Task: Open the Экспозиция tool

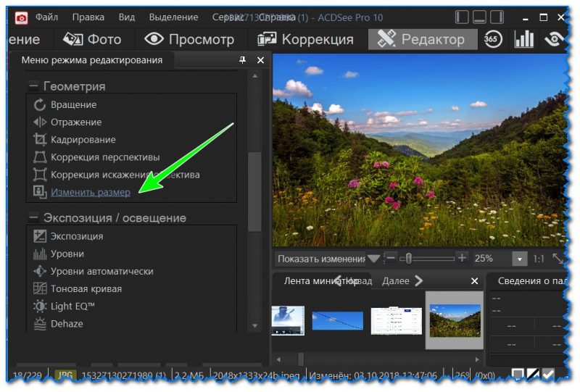Action: pyautogui.click(x=76, y=236)
